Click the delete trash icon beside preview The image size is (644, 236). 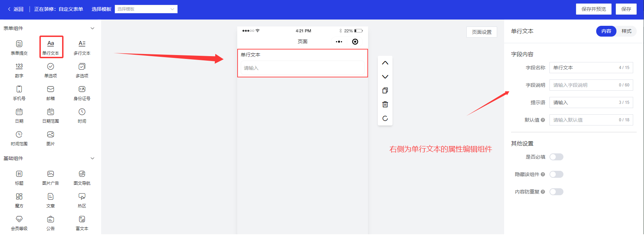click(385, 105)
